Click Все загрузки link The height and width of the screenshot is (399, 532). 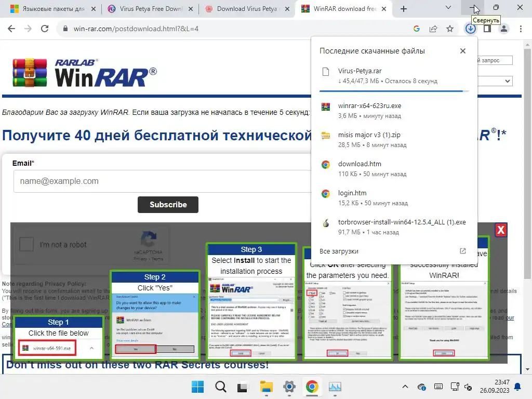click(x=339, y=251)
